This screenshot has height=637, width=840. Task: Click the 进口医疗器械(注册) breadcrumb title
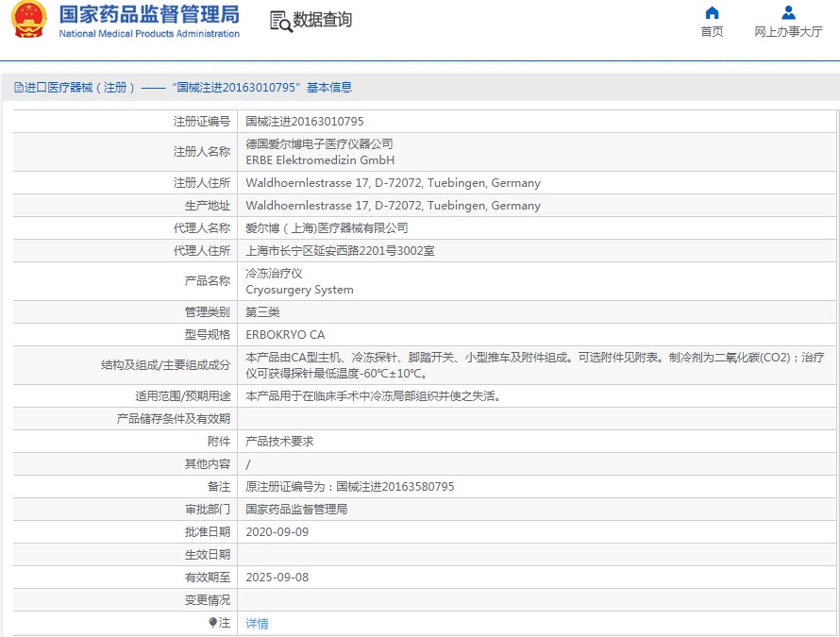tap(79, 88)
